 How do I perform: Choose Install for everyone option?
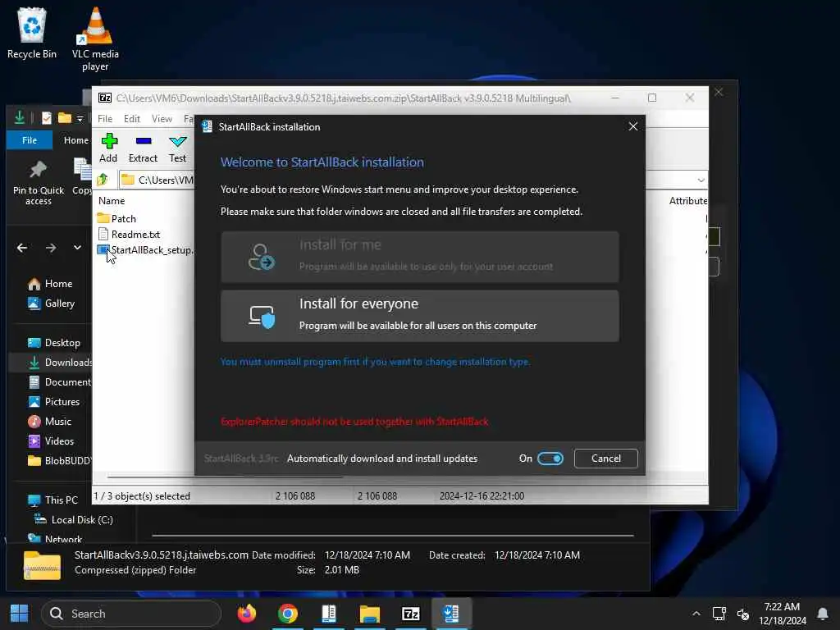(x=420, y=316)
